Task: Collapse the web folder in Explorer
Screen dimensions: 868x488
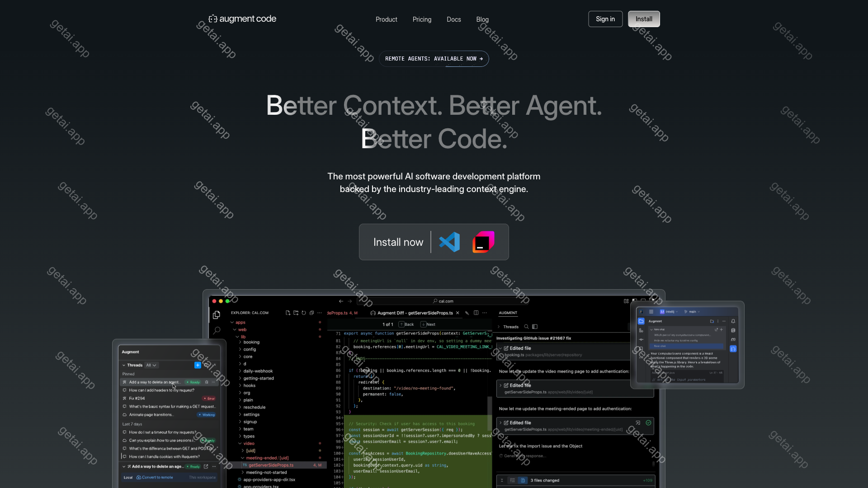Action: click(x=235, y=330)
